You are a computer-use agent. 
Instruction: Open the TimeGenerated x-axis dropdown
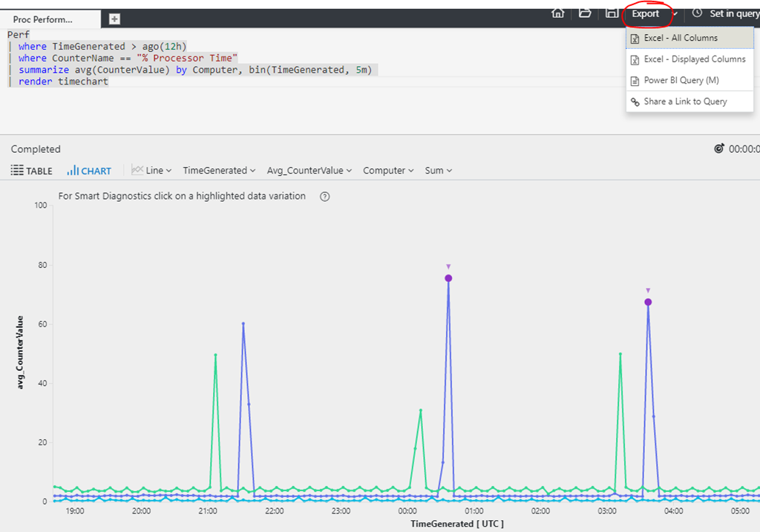tap(219, 171)
